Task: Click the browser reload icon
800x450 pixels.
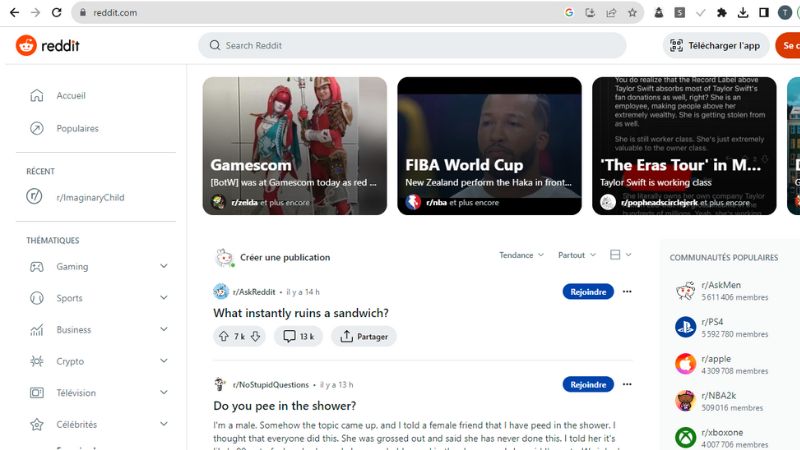Action: click(58, 13)
